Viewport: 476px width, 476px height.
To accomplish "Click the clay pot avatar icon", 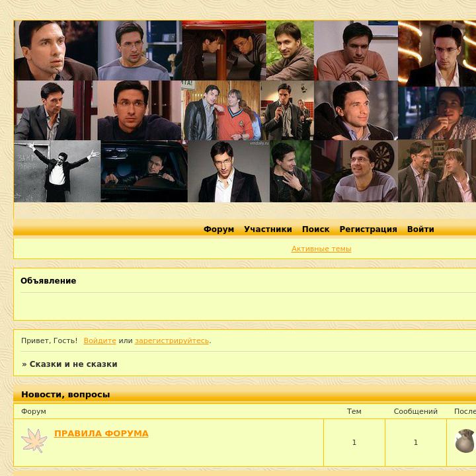I will [x=465, y=441].
